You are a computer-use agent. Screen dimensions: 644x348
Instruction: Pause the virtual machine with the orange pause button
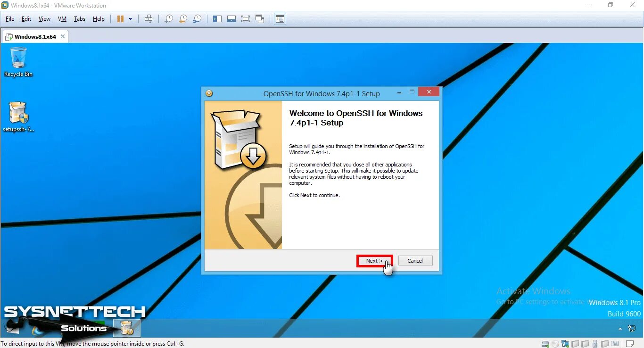click(120, 19)
